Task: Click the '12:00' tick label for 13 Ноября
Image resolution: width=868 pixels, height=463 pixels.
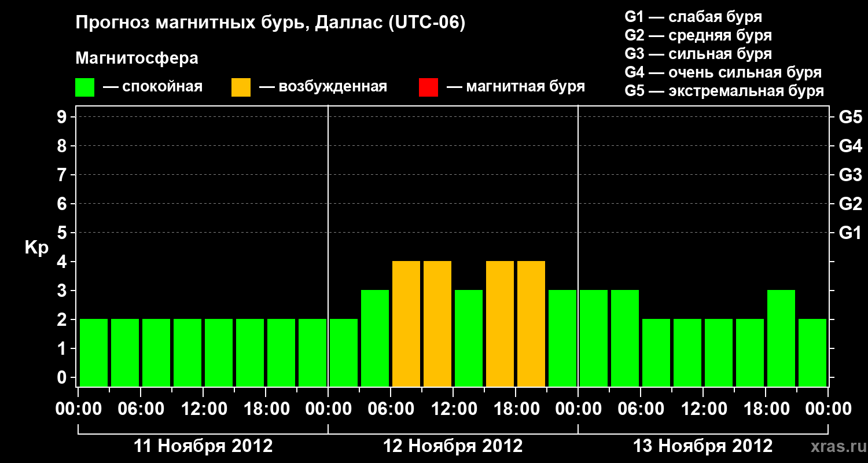Action: 703,409
